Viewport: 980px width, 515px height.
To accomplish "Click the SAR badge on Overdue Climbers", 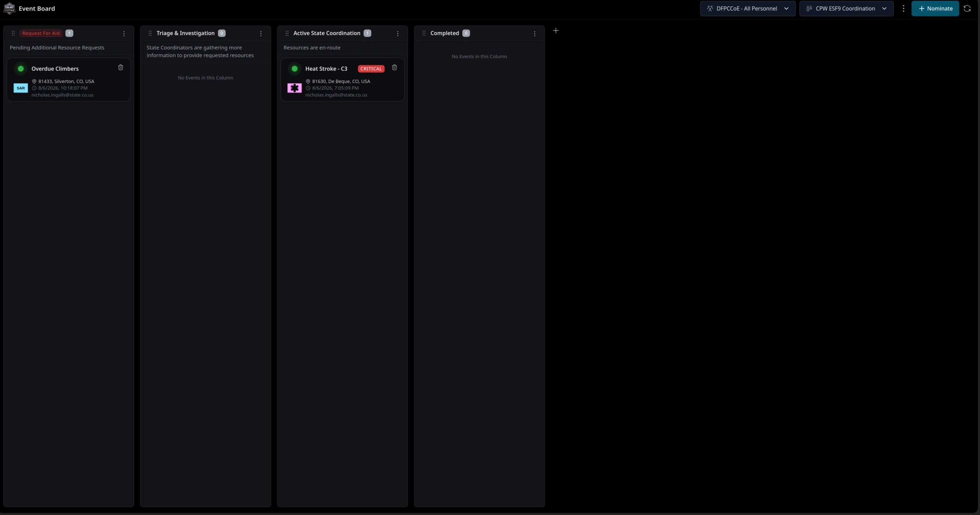I will tap(21, 88).
